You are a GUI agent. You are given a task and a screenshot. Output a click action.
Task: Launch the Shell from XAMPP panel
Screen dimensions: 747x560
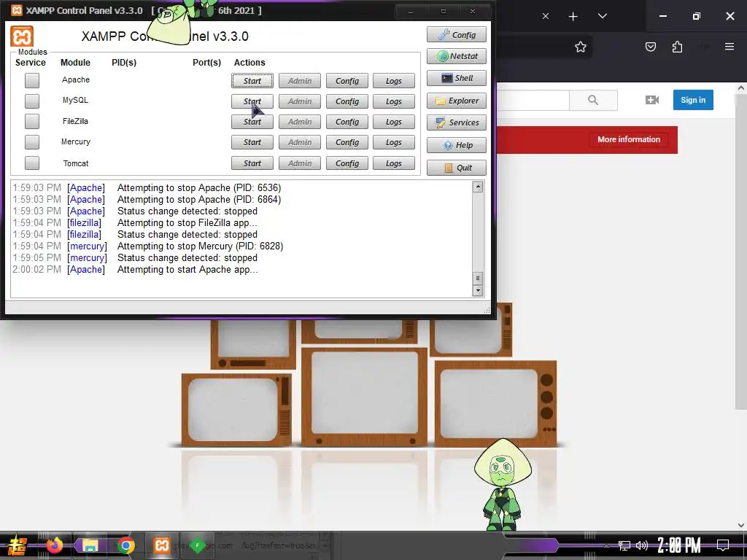[x=457, y=78]
